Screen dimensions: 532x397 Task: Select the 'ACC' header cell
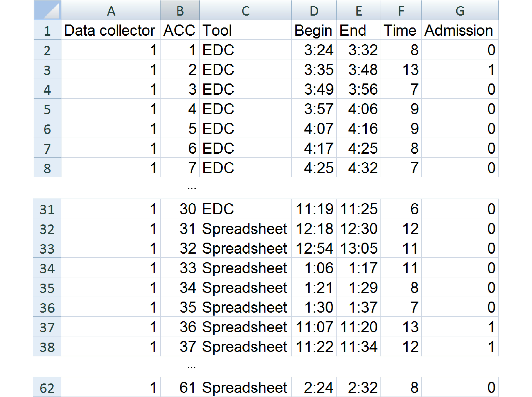pyautogui.click(x=180, y=30)
